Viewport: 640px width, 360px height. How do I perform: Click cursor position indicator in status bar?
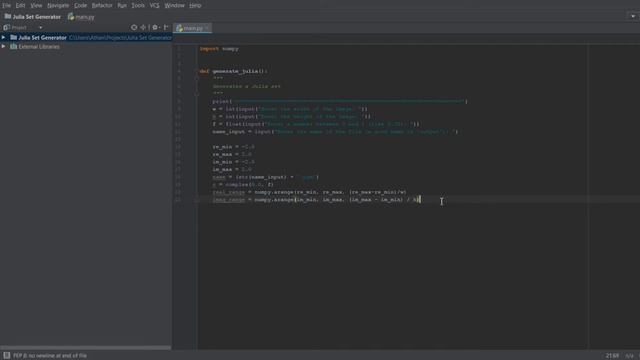[x=612, y=356]
